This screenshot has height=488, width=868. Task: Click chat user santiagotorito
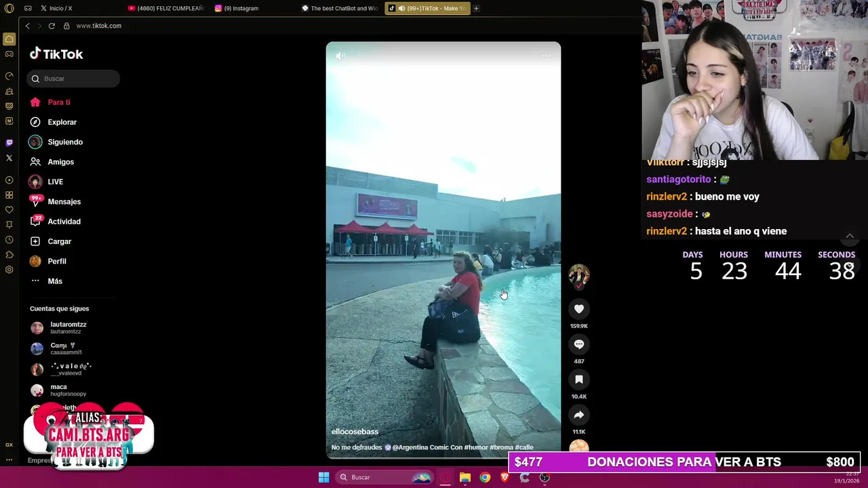point(678,180)
